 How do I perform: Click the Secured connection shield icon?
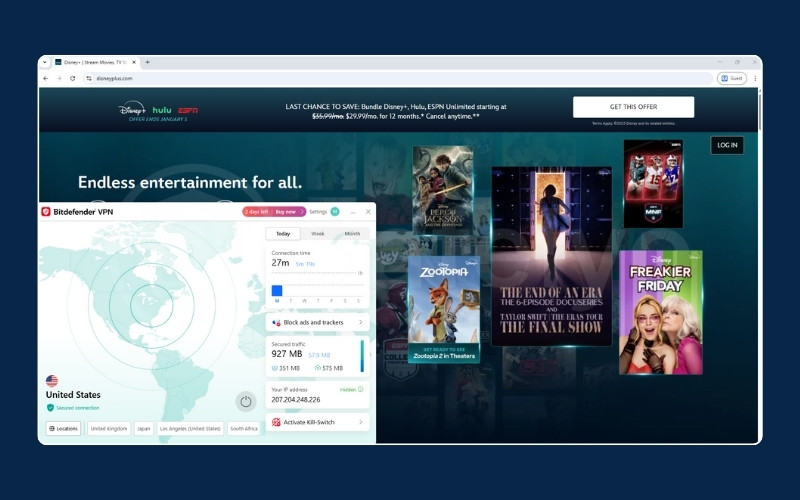tap(50, 408)
